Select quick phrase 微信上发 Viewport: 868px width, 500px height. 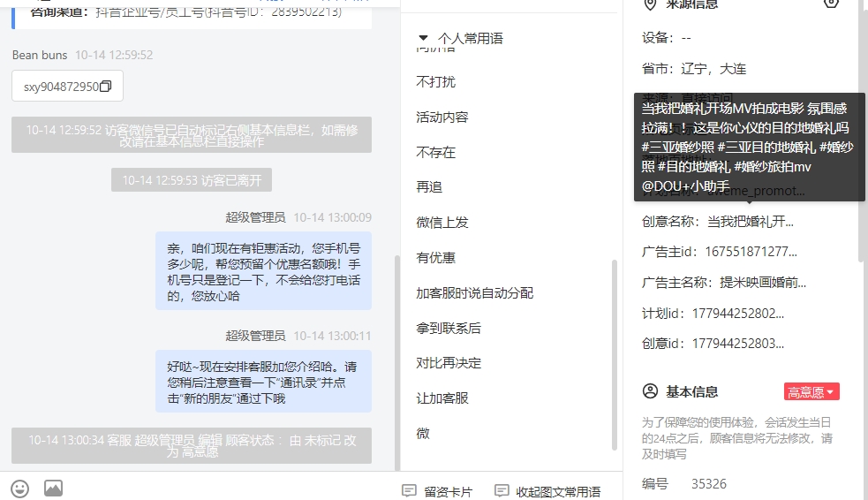tap(442, 223)
